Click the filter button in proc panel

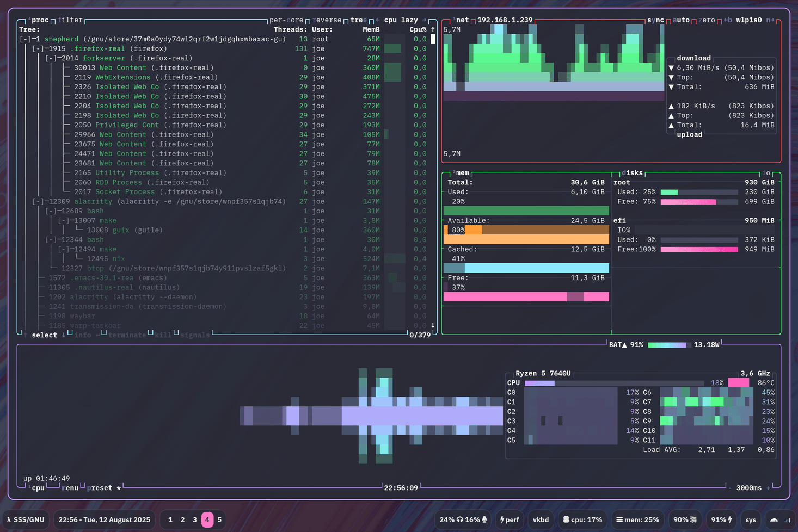(x=70, y=20)
